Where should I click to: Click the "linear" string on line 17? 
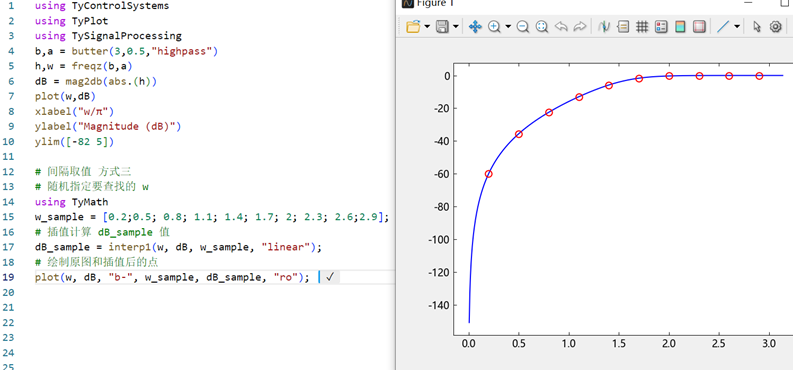click(287, 247)
